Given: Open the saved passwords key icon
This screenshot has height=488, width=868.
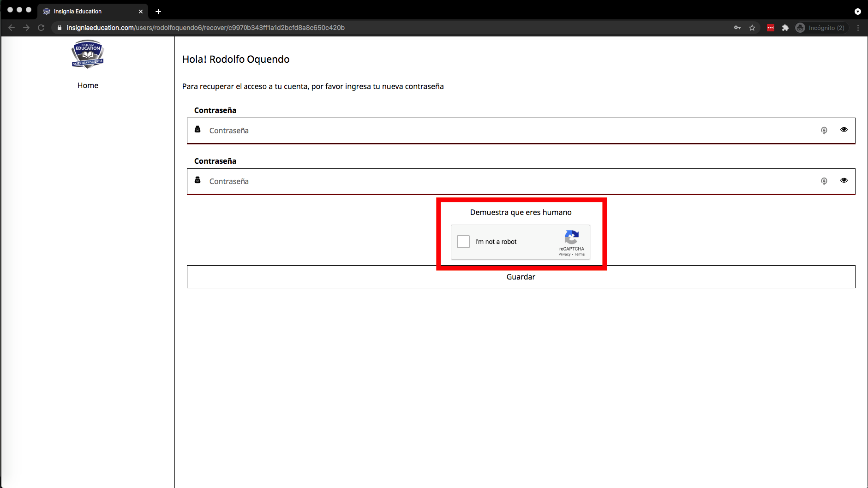Looking at the screenshot, I should click(737, 28).
